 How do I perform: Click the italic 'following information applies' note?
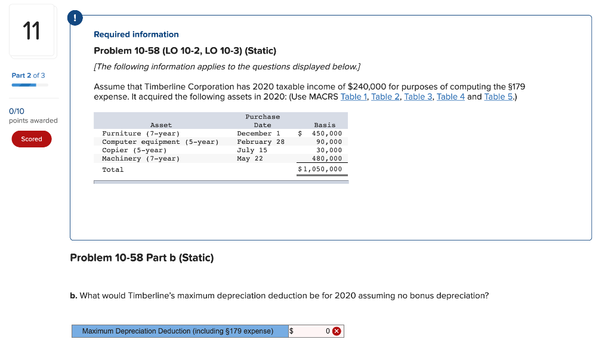tap(227, 67)
